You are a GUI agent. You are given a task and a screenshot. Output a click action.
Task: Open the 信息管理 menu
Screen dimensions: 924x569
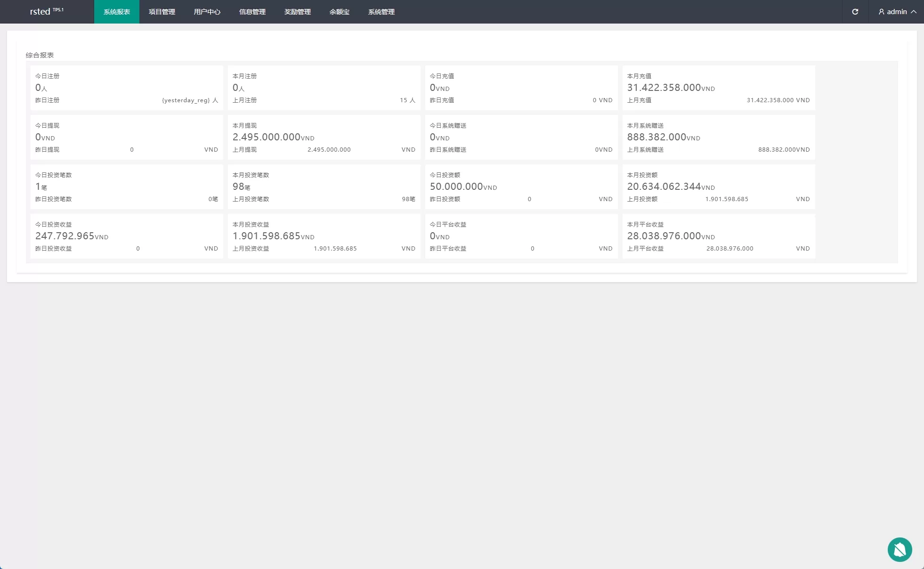click(x=252, y=12)
